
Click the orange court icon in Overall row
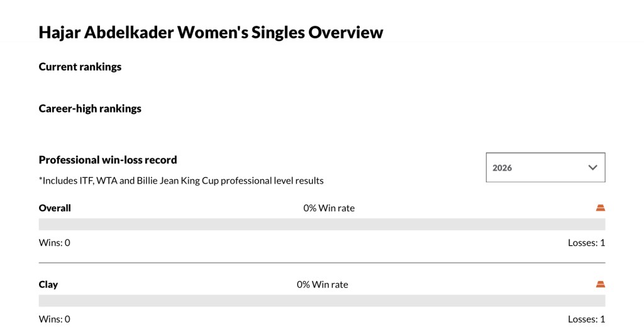tap(600, 207)
